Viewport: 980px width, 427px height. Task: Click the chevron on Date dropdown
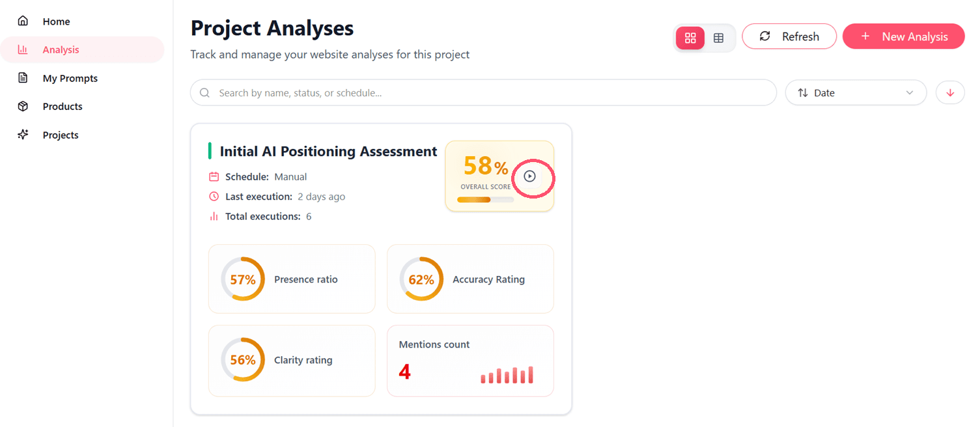910,93
